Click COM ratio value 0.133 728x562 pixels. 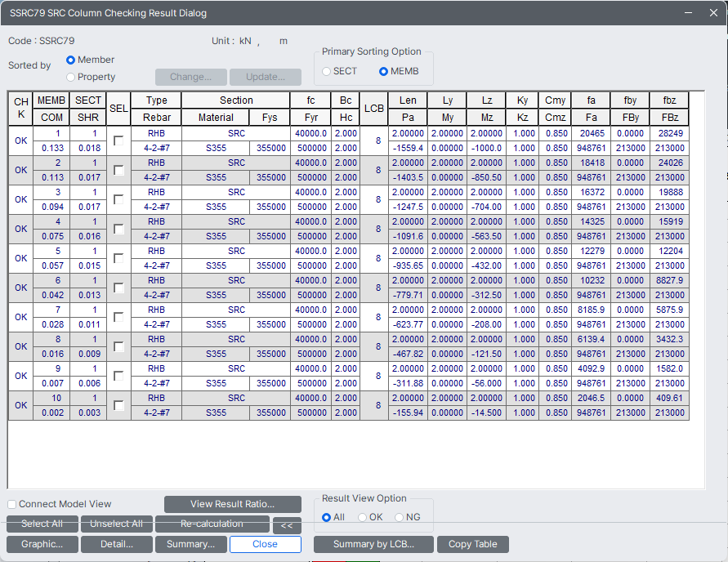coord(51,148)
